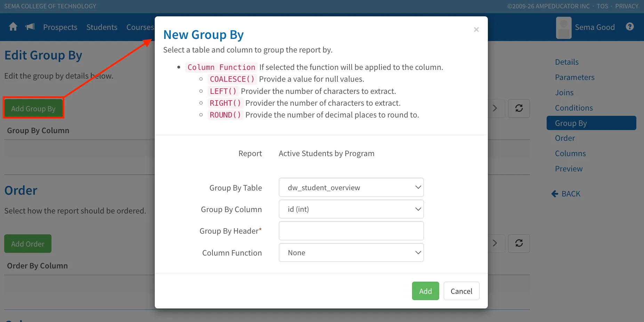Click the Order By Column table header
Viewport: 644px width, 322px height.
click(38, 266)
